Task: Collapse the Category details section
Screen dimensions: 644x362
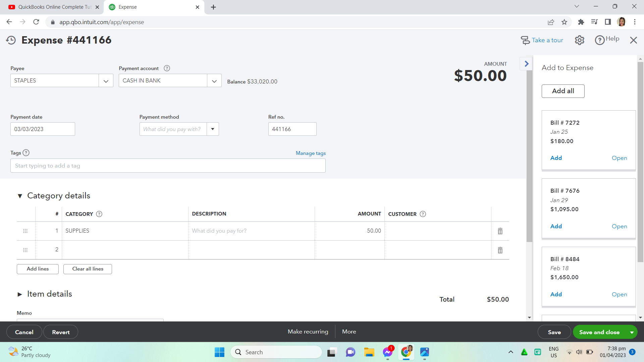Action: [x=20, y=196]
